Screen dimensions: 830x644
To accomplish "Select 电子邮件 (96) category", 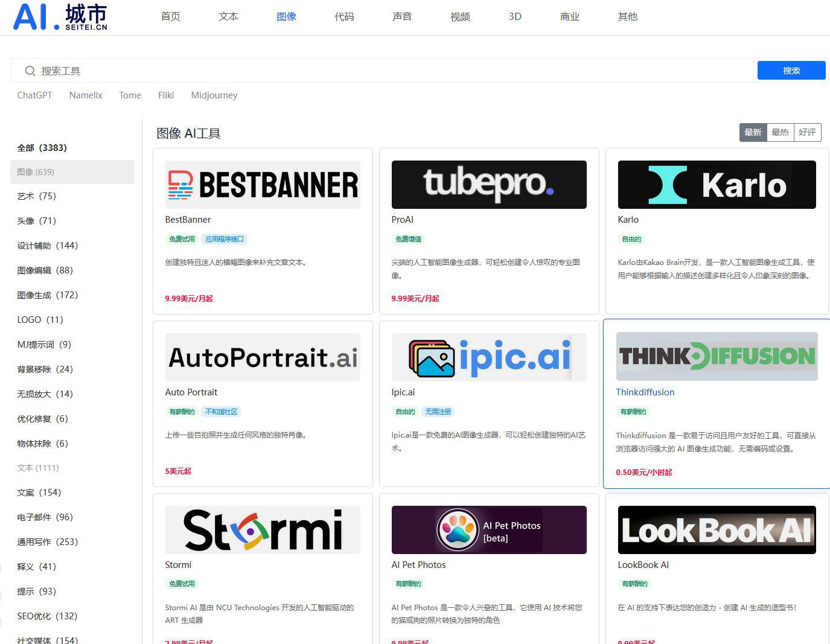I will 45,517.
